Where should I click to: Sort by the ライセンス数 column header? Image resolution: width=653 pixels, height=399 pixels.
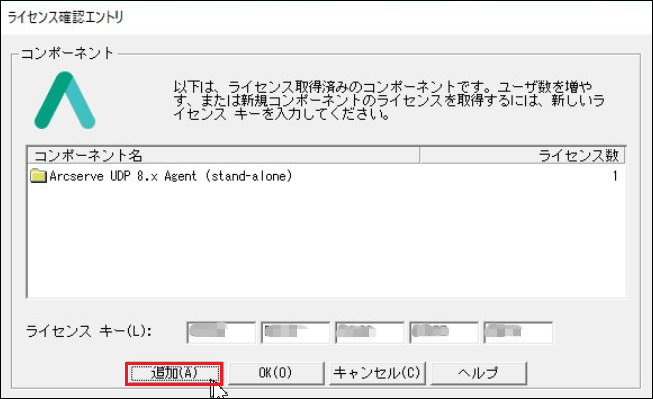(522, 156)
